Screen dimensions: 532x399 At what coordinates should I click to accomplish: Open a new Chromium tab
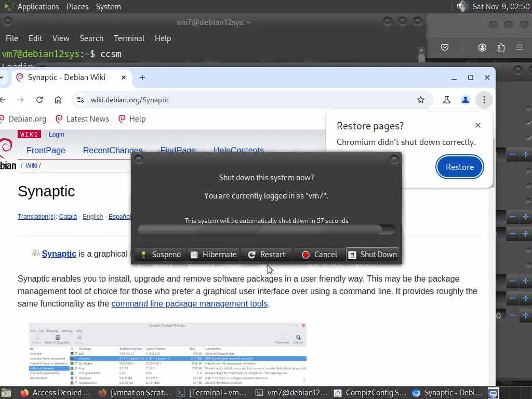pyautogui.click(x=142, y=78)
